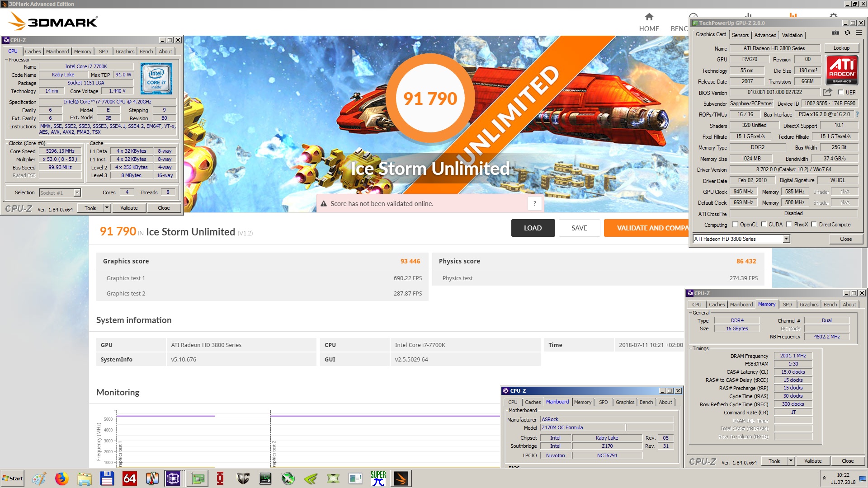Image resolution: width=868 pixels, height=488 pixels.
Task: Click Close button in GPU-Z window
Action: point(845,239)
